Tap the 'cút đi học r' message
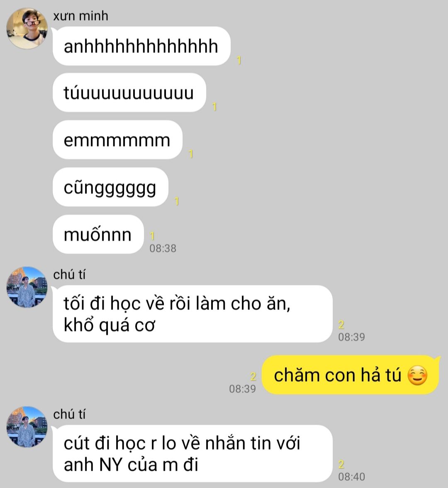 192,454
